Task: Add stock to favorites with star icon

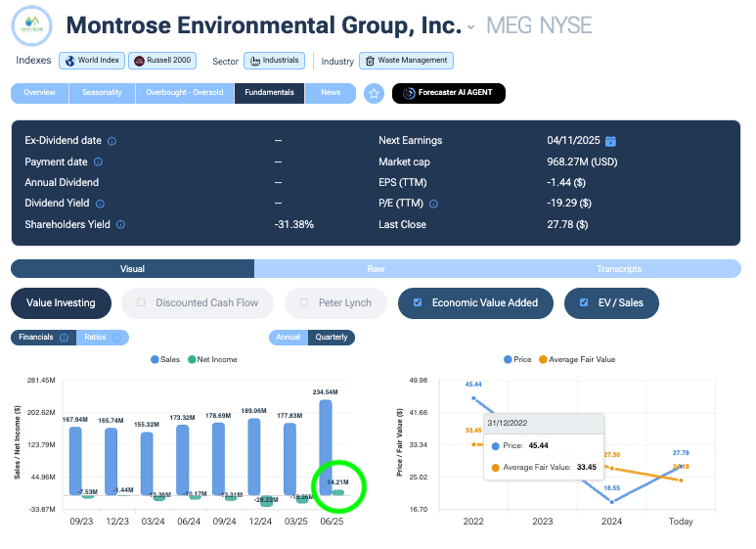Action: (x=374, y=94)
